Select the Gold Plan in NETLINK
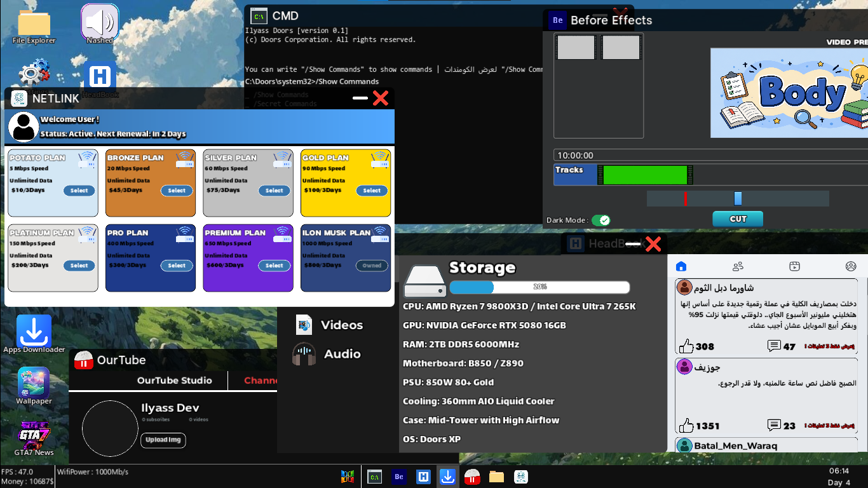Screen dimensions: 868x488 coord(372,191)
